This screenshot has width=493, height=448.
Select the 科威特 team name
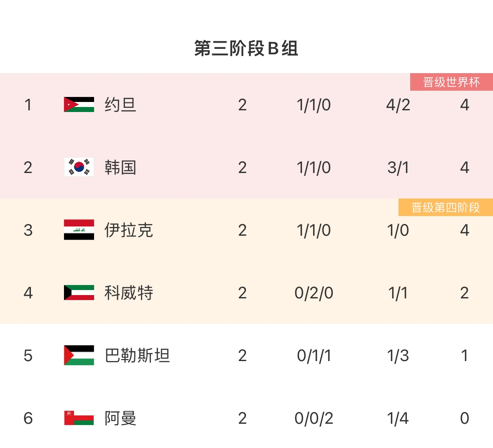pos(129,293)
